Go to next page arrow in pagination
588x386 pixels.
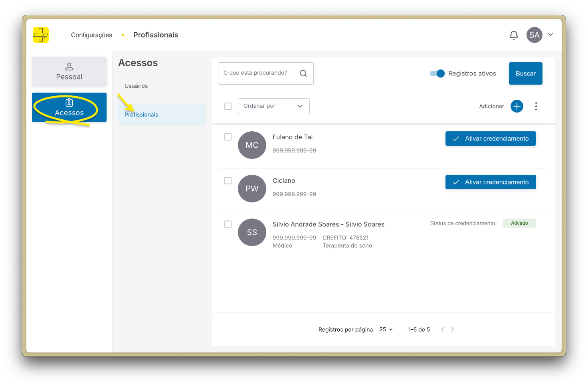tap(452, 329)
